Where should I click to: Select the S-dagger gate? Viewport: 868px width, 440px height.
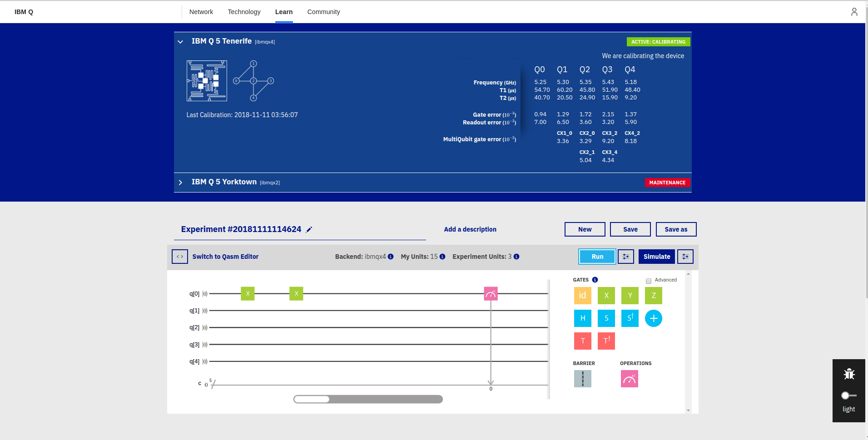tap(630, 318)
